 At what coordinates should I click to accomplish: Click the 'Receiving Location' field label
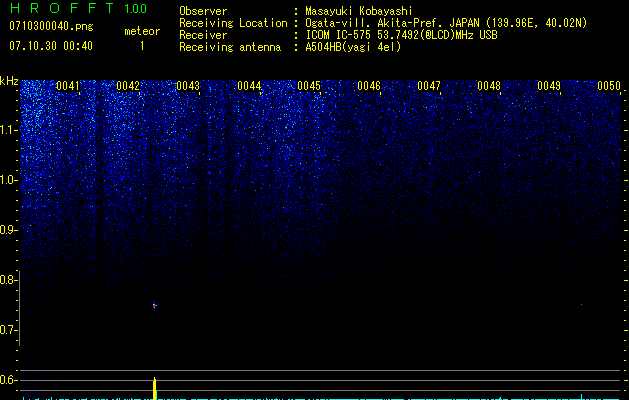pos(233,23)
